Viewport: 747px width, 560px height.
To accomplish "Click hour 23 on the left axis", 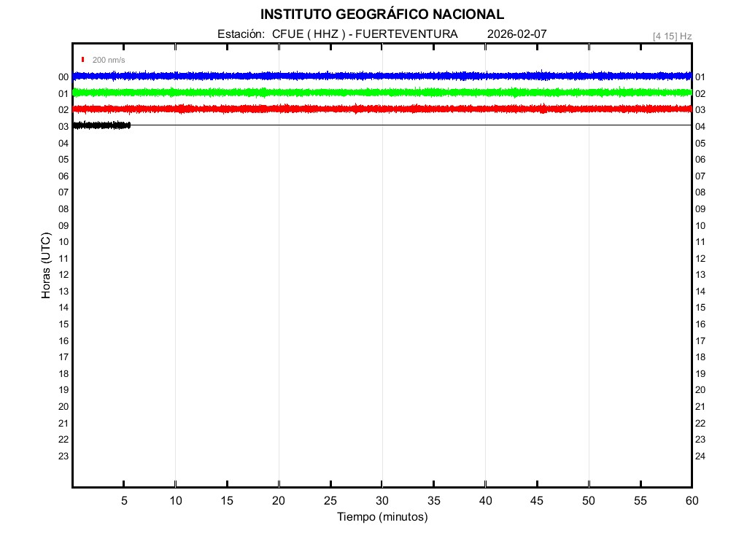I will [63, 456].
